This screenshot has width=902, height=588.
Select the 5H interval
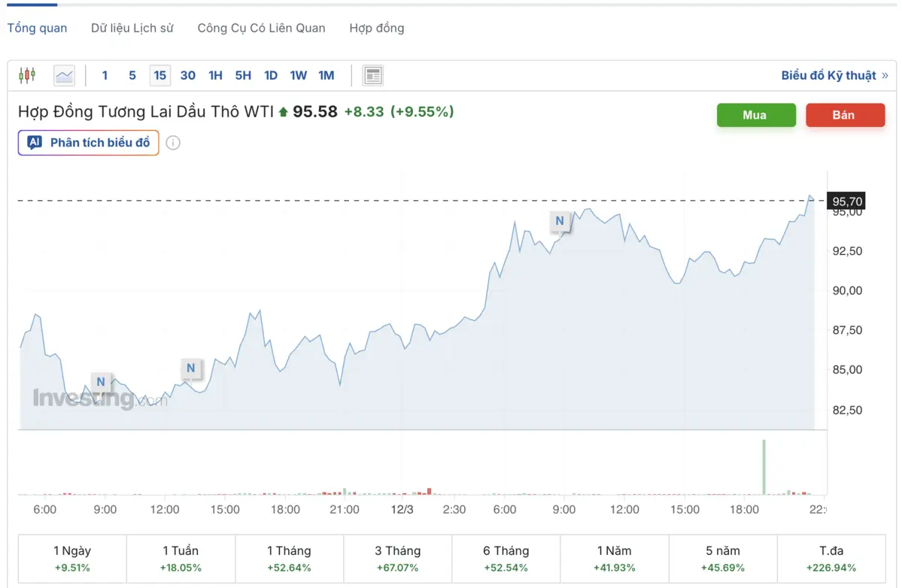[242, 75]
